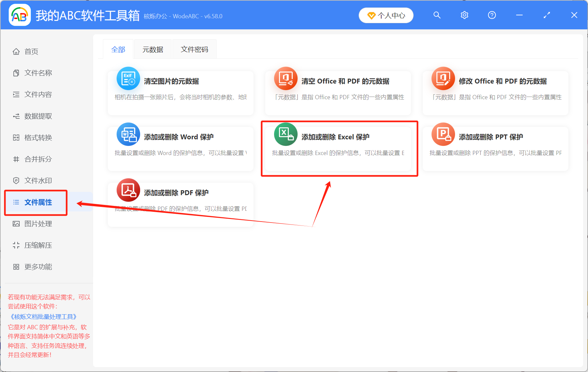The width and height of the screenshot is (588, 372).
Task: Open the 文件水印 feature
Action: (x=38, y=180)
